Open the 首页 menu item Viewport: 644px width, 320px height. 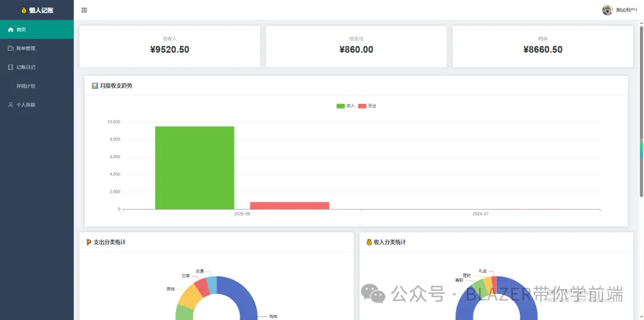pyautogui.click(x=37, y=30)
